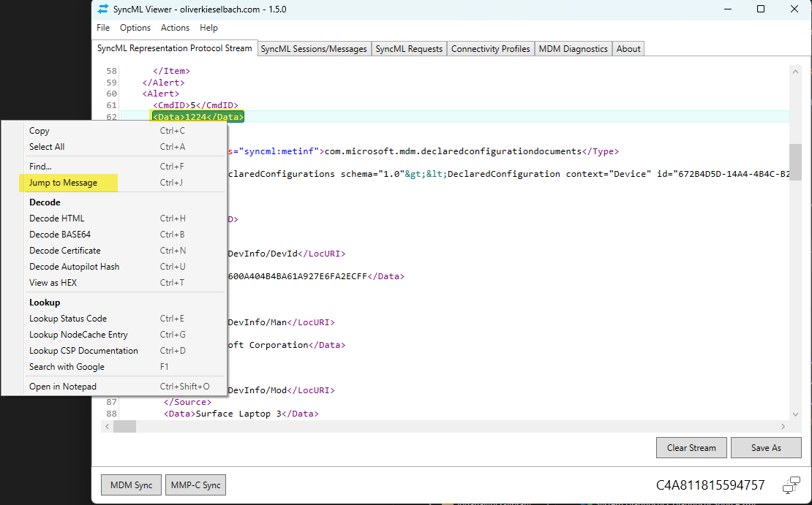The image size is (812, 505).
Task: Click the <CmdID>5</CmdID> line
Action: 196,105
